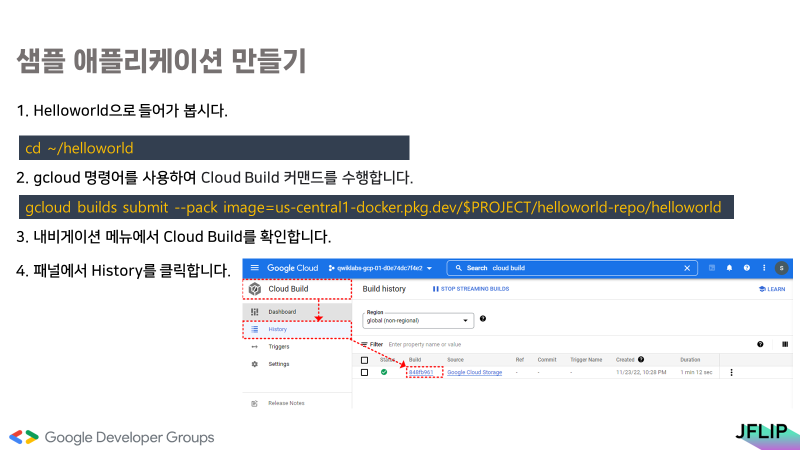Viewport: 800px width, 450px height.
Task: Open build link 848fb961
Action: point(421,372)
